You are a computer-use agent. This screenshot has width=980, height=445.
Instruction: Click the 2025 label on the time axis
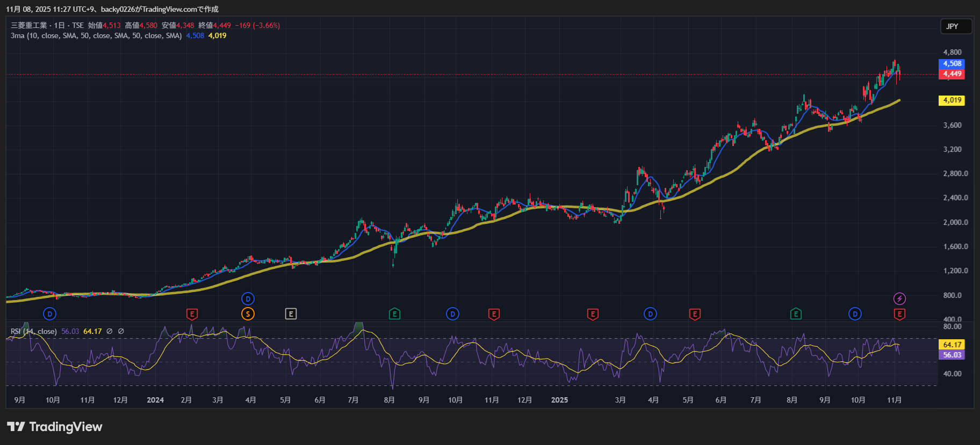[x=559, y=400]
